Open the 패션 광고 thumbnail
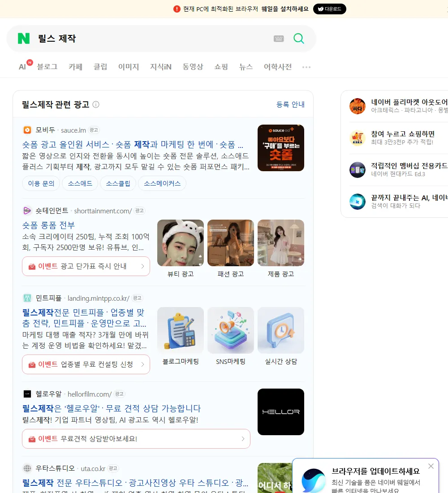Viewport: 448px width, 493px height. pyautogui.click(x=230, y=243)
